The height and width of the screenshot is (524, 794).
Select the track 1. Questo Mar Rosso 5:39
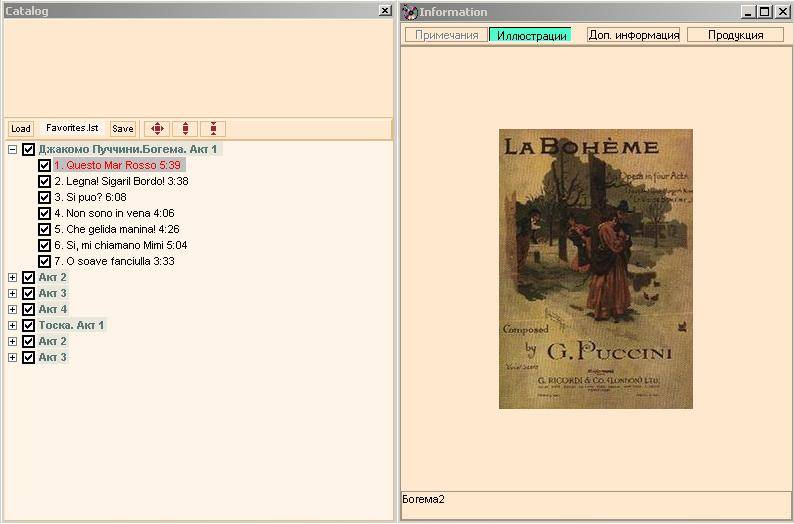coord(119,165)
